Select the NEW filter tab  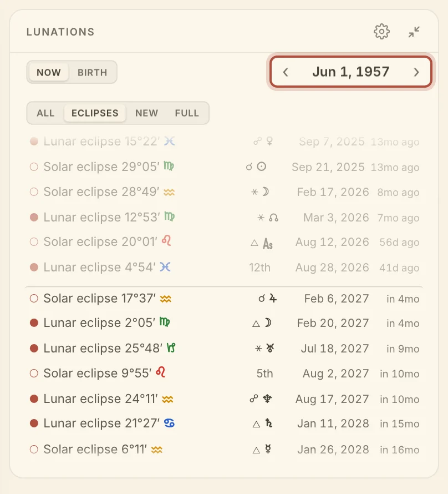[146, 113]
